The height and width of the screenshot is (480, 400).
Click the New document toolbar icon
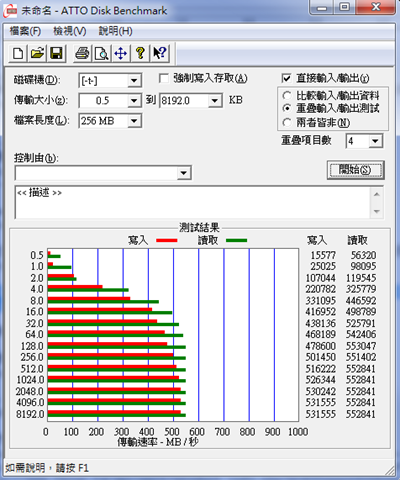pos(18,53)
